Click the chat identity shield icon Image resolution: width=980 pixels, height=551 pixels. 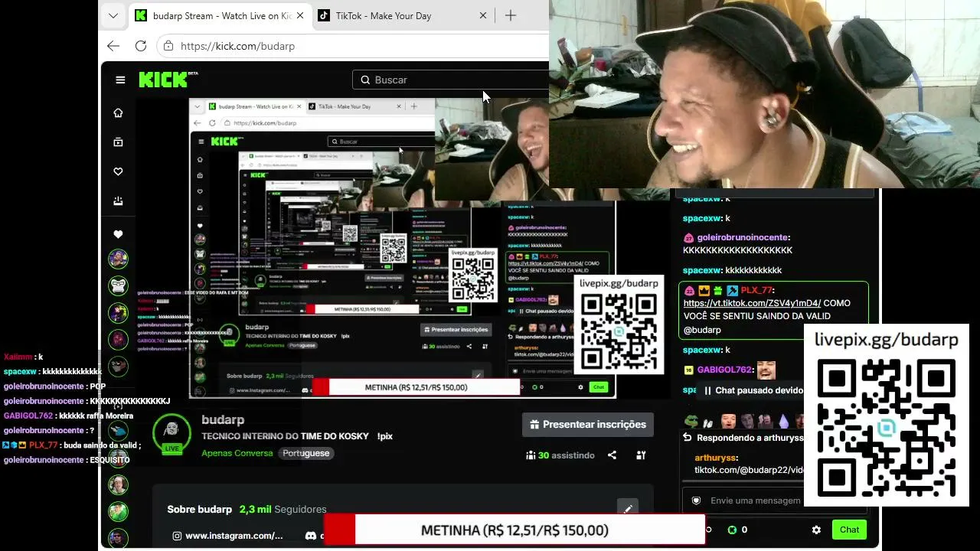click(696, 500)
